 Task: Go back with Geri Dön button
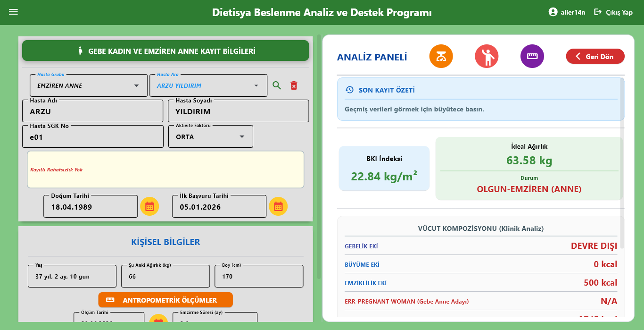595,56
